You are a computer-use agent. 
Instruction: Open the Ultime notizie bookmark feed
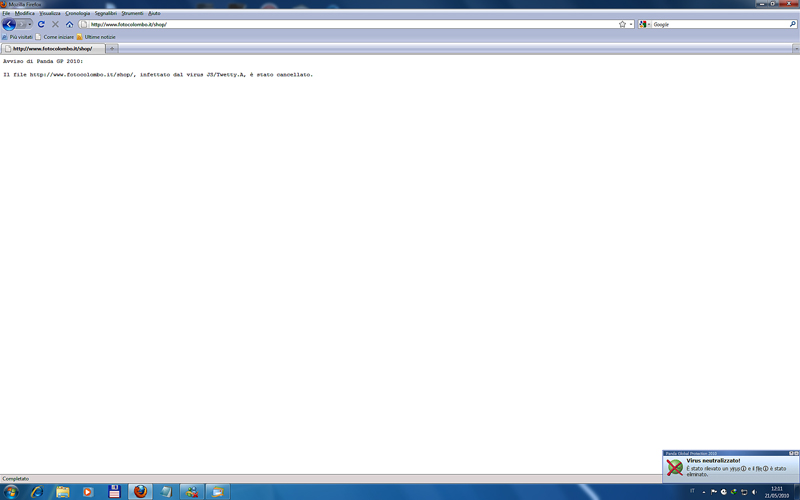[99, 37]
